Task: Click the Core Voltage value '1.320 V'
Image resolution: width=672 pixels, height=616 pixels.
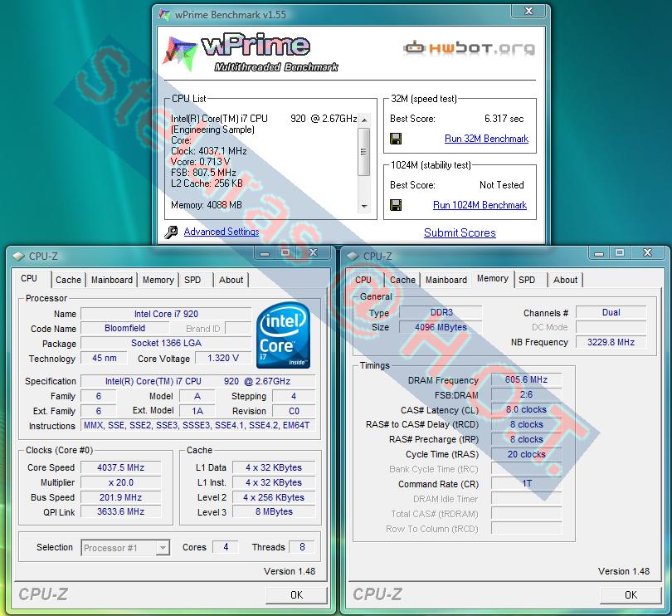Action: point(223,358)
